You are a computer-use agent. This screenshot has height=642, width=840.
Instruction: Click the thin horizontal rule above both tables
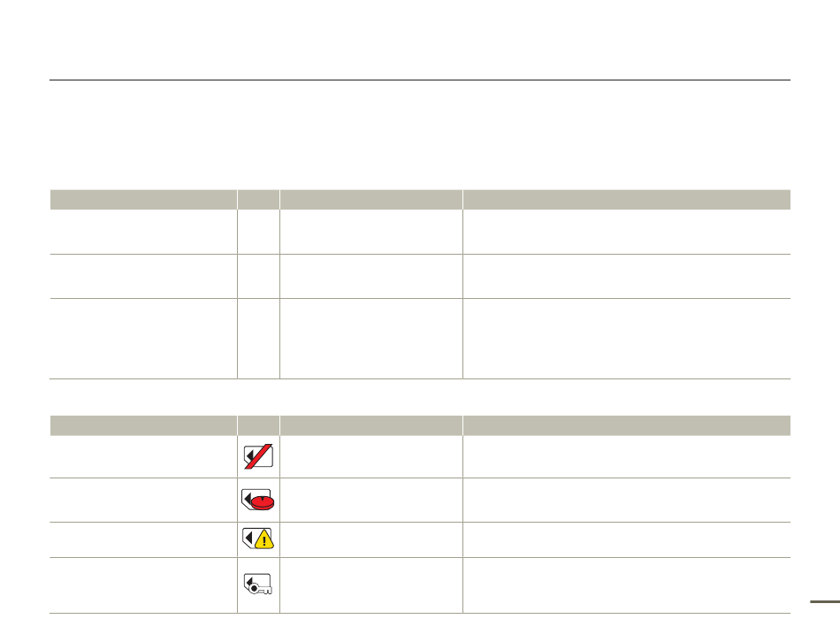(x=420, y=80)
